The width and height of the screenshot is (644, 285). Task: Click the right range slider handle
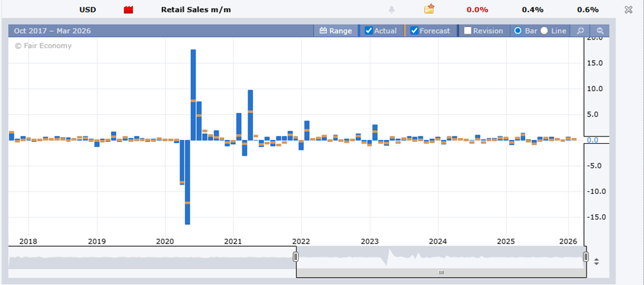click(x=586, y=257)
